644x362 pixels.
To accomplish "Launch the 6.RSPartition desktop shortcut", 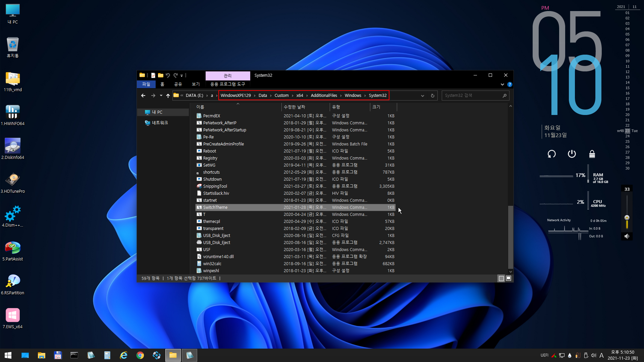I will 13,285.
